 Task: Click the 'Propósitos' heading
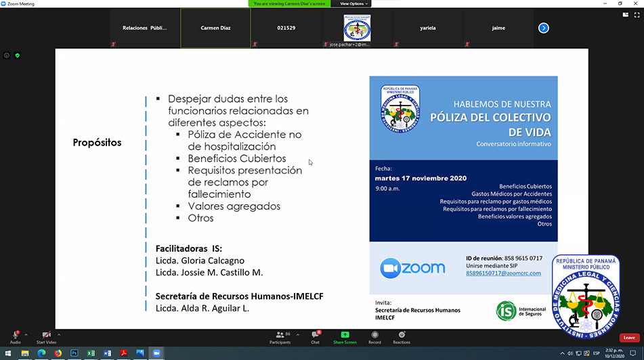[97, 142]
